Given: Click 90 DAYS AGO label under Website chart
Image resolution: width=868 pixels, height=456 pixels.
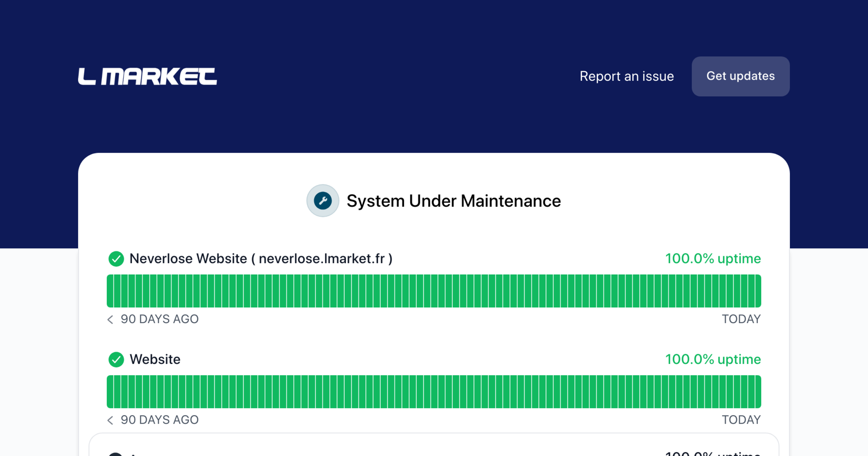Looking at the screenshot, I should click(x=159, y=420).
